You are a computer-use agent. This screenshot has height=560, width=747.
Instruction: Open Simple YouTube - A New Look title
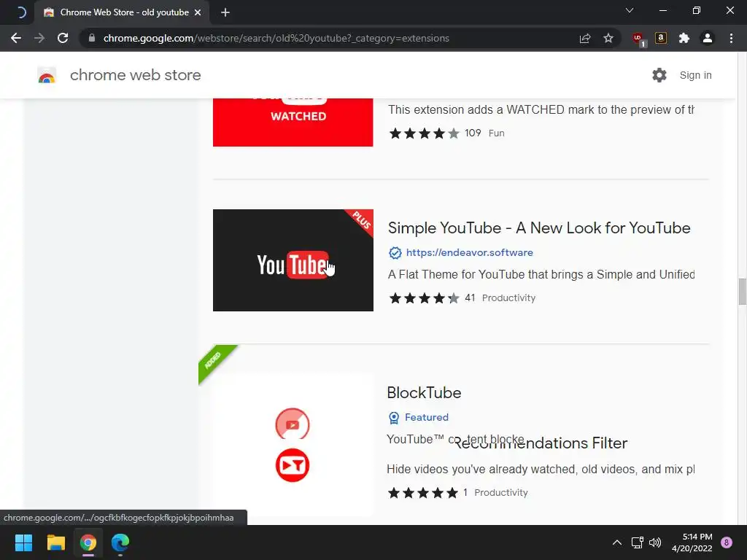coord(539,228)
